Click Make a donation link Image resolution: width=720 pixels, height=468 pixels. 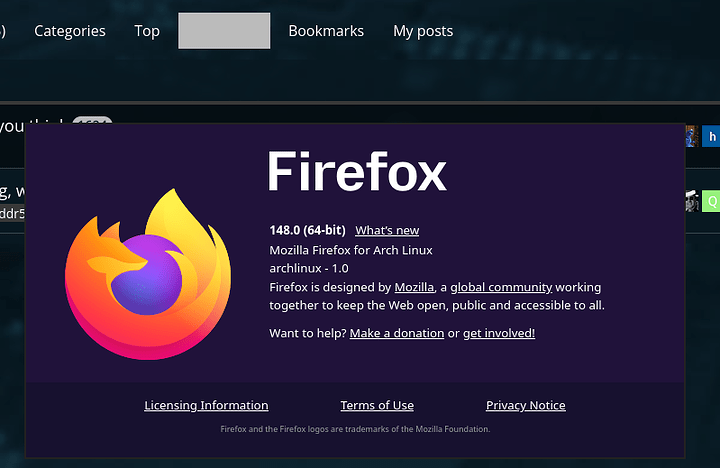(397, 333)
